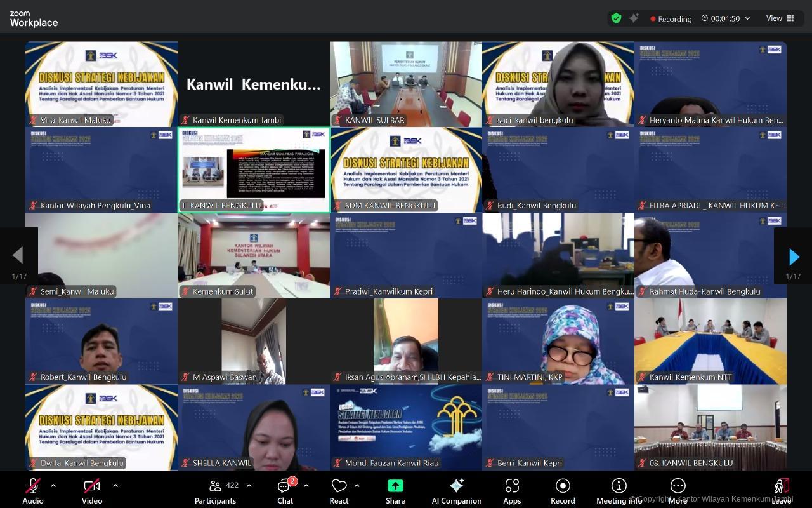This screenshot has width=812, height=508.
Task: Click the Record button
Action: pos(563,491)
